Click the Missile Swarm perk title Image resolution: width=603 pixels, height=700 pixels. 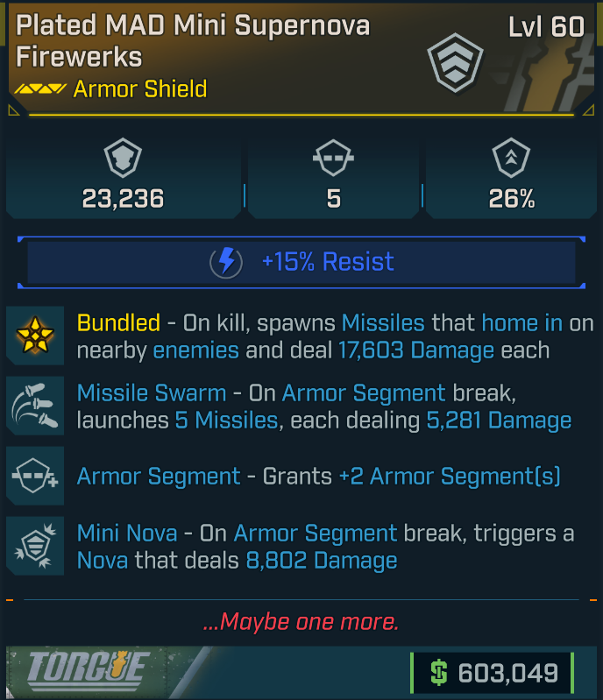click(152, 393)
